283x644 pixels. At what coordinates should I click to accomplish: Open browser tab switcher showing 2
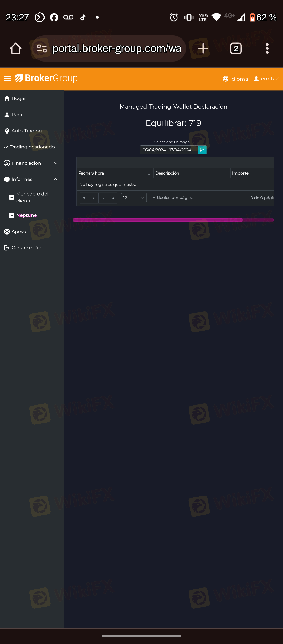click(236, 49)
